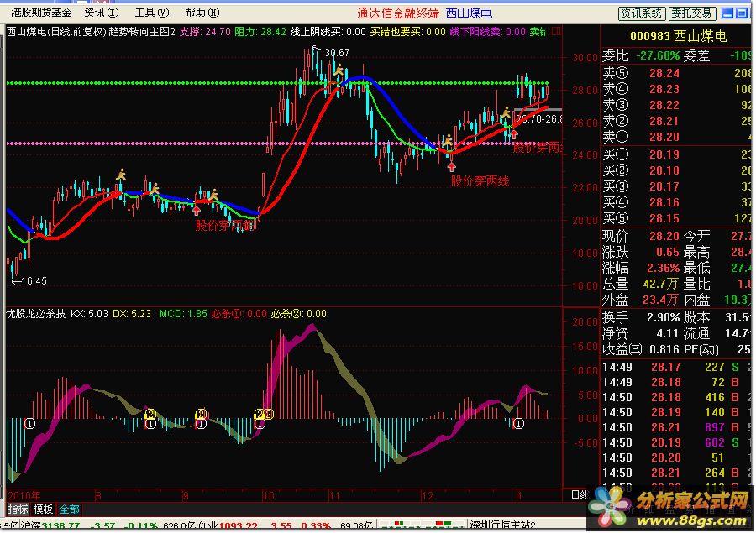The width and height of the screenshot is (756, 533).
Task: Click the 换手 2.90% field
Action: click(641, 317)
